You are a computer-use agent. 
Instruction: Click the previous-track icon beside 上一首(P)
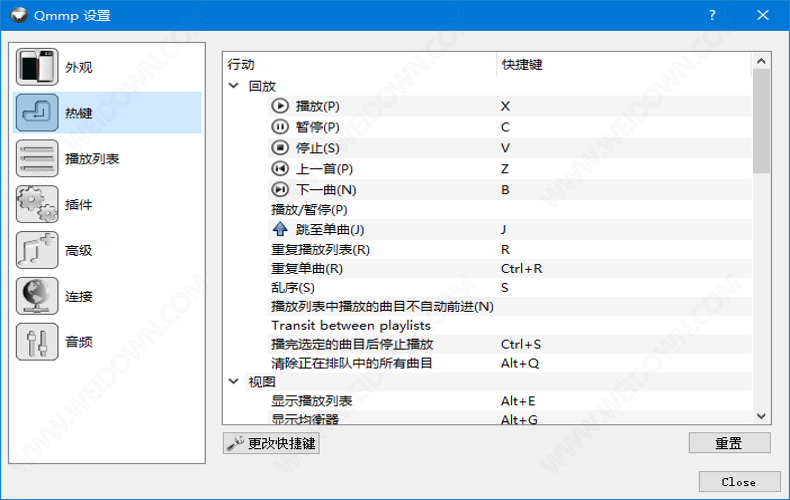pyautogui.click(x=280, y=168)
